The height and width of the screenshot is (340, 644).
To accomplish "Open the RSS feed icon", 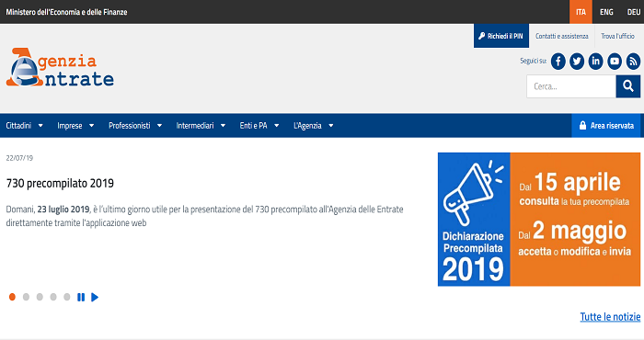I will coord(633,62).
